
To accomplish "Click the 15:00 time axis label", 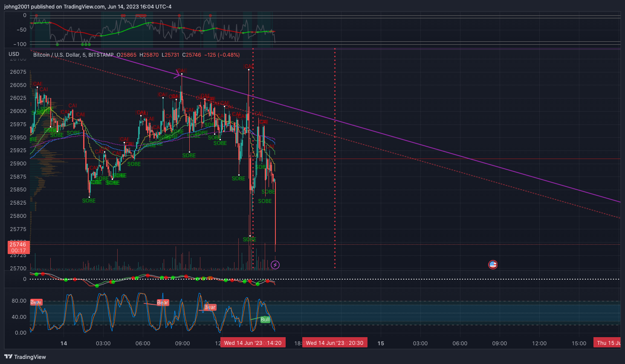I will [579, 343].
